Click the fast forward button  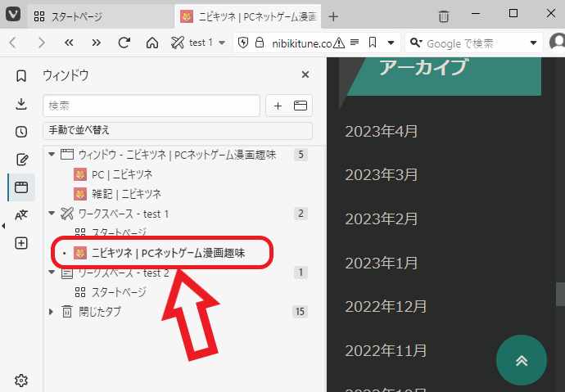96,43
